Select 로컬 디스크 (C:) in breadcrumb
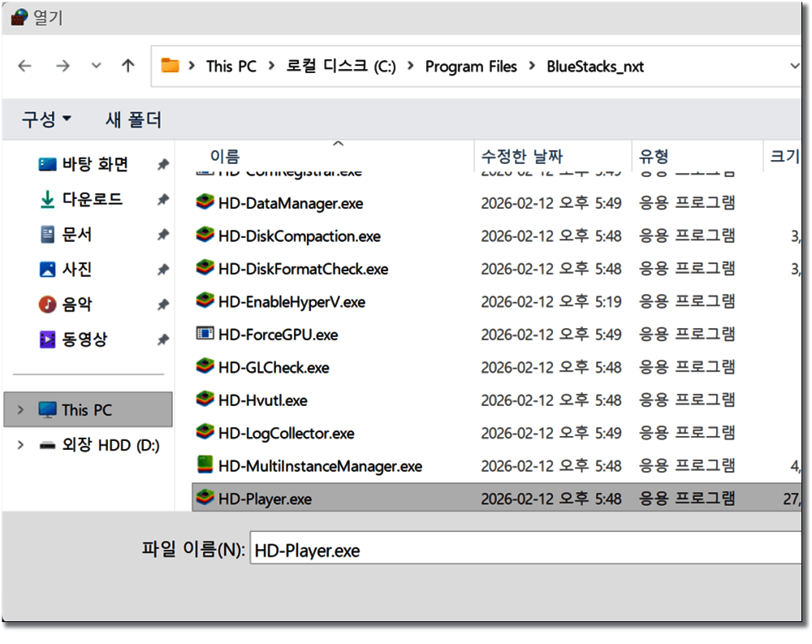Screen dimensions: 812x644 click(x=341, y=67)
